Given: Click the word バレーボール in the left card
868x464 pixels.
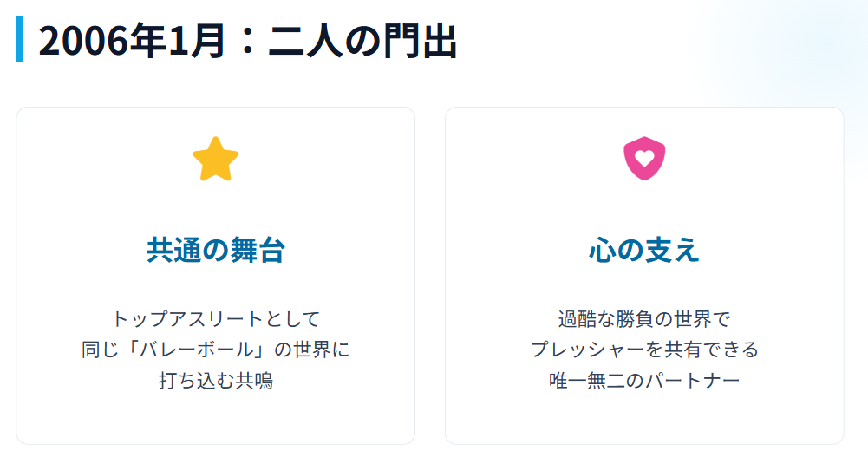Looking at the screenshot, I should click(x=196, y=350).
